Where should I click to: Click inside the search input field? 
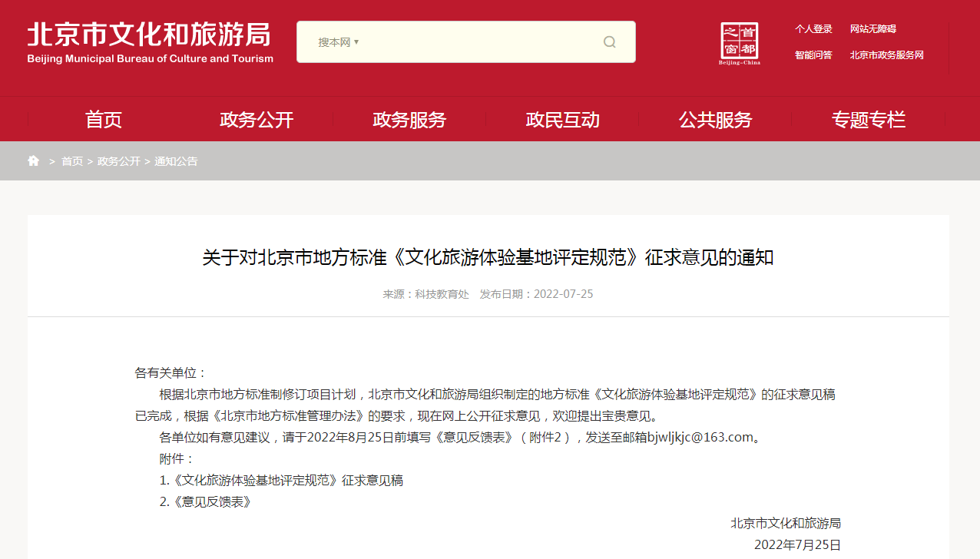point(476,42)
